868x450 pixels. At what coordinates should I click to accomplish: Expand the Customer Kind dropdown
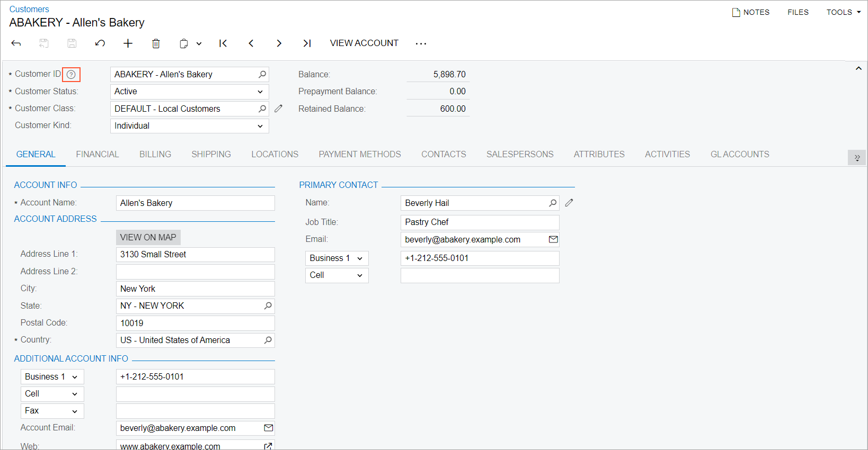260,126
